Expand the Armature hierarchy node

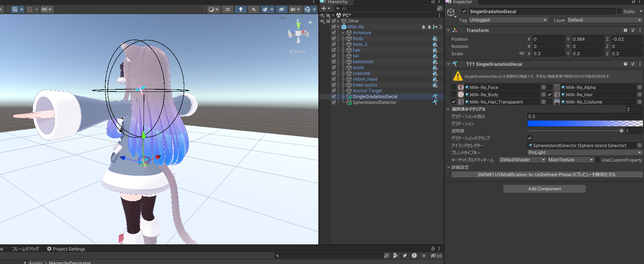[343, 33]
